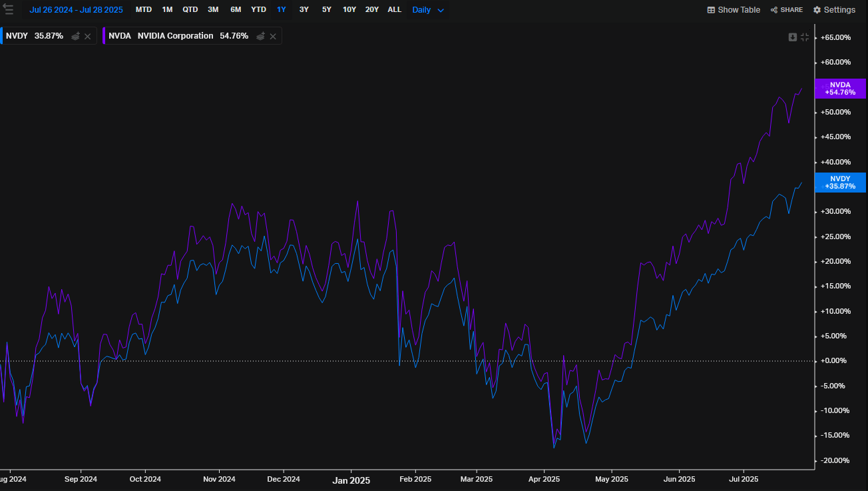
Task: Switch to the 10Y range tab
Action: coord(349,9)
